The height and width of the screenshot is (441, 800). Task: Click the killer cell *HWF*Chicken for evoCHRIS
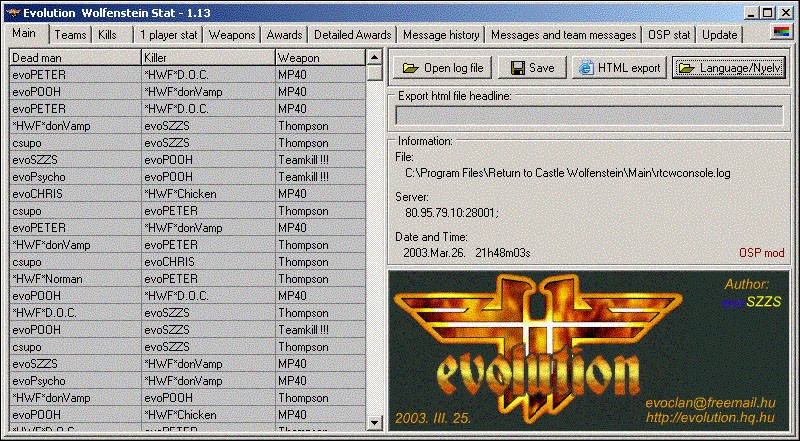(x=208, y=194)
